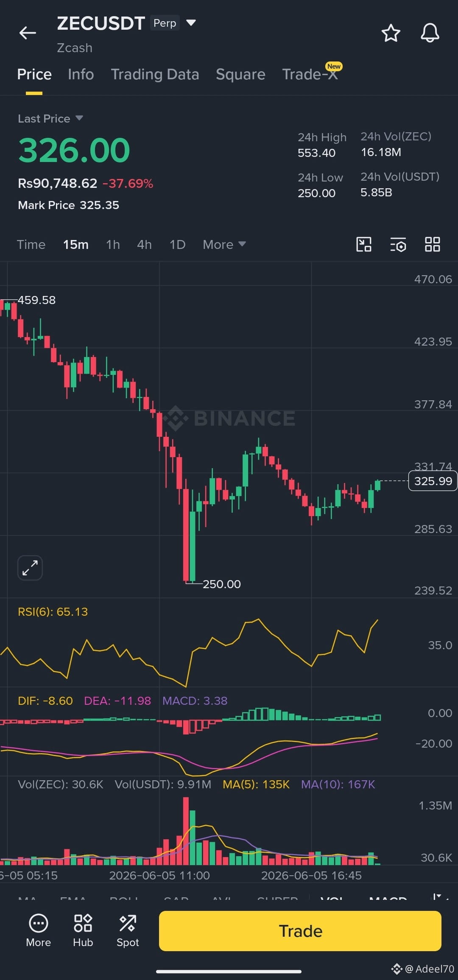
Task: Click the 470.06 price axis label
Action: (x=433, y=279)
